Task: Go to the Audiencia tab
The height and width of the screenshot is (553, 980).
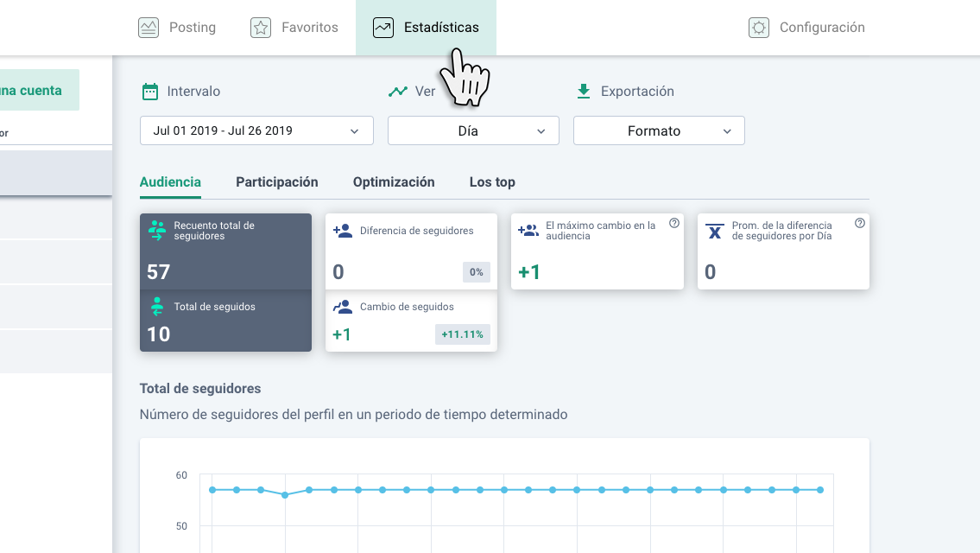Action: (170, 182)
